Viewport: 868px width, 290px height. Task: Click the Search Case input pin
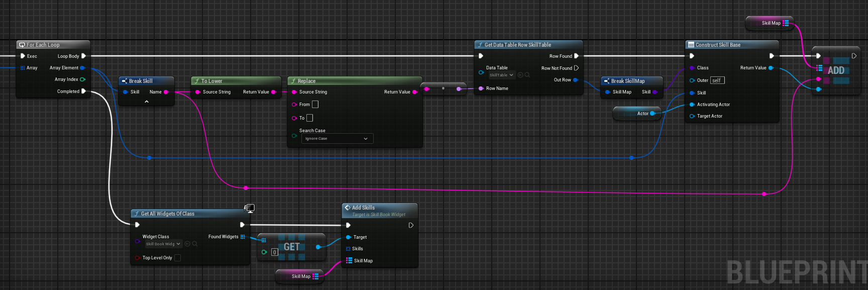coord(294,136)
